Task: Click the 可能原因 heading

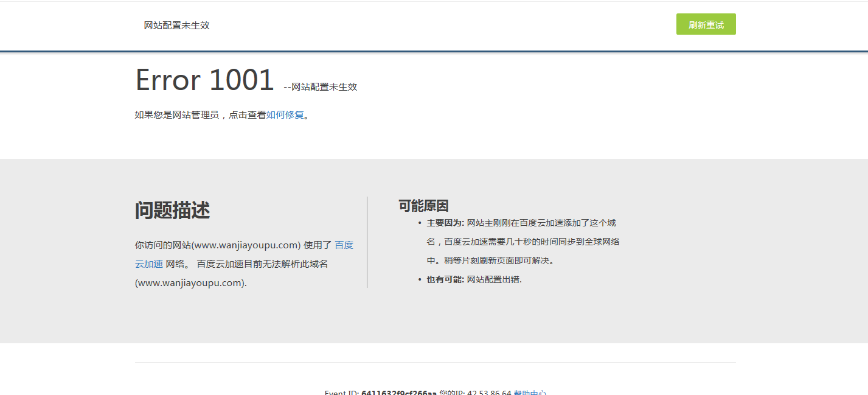Action: [x=423, y=206]
